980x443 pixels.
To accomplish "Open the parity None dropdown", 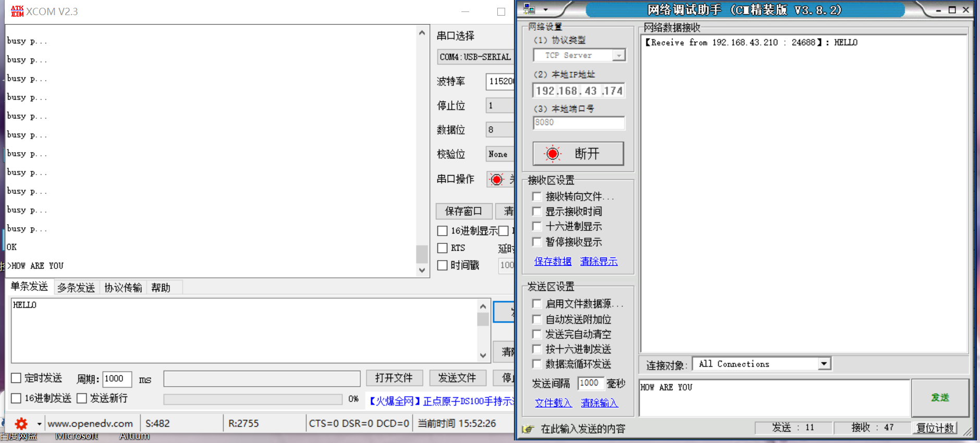I will [500, 154].
